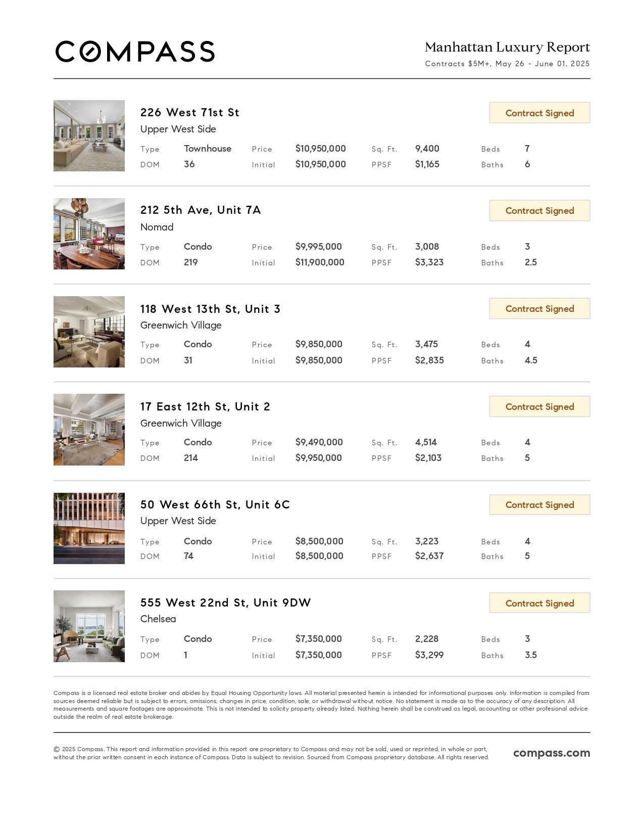
Task: Click the Manhattan Luxury Report title
Action: [x=507, y=47]
